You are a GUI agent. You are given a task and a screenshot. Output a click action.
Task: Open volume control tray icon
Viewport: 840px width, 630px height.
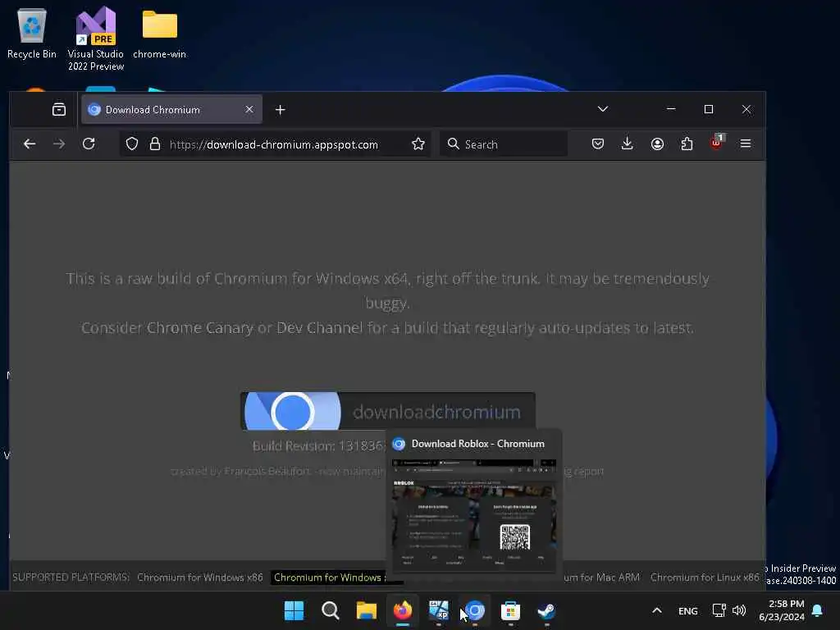(739, 610)
